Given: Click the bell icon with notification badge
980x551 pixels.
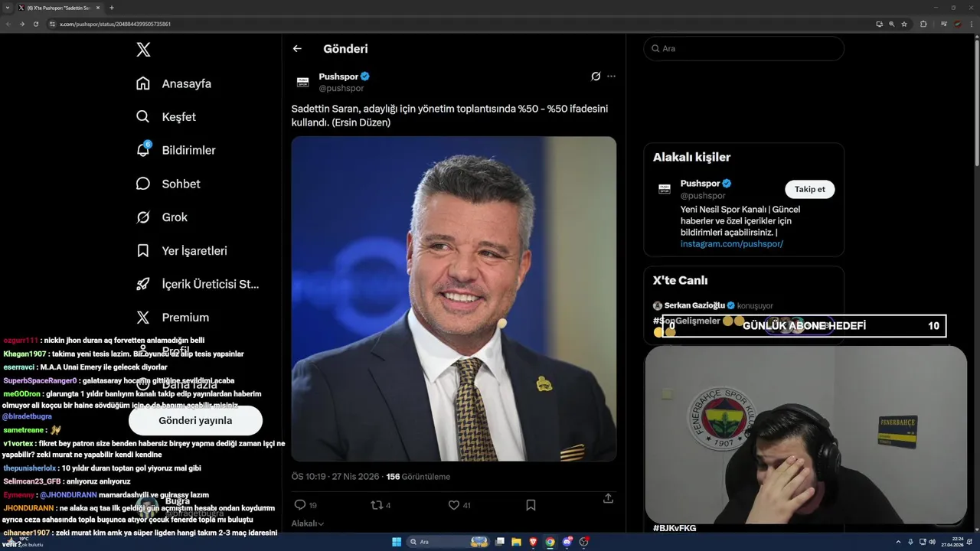Looking at the screenshot, I should pos(143,150).
